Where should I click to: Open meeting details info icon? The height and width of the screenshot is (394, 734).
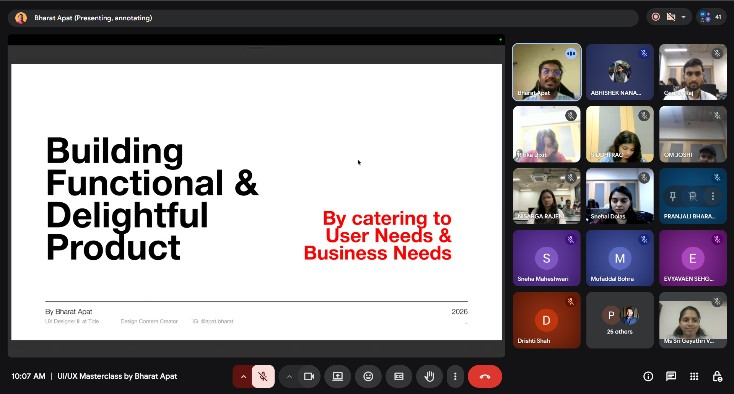click(648, 376)
